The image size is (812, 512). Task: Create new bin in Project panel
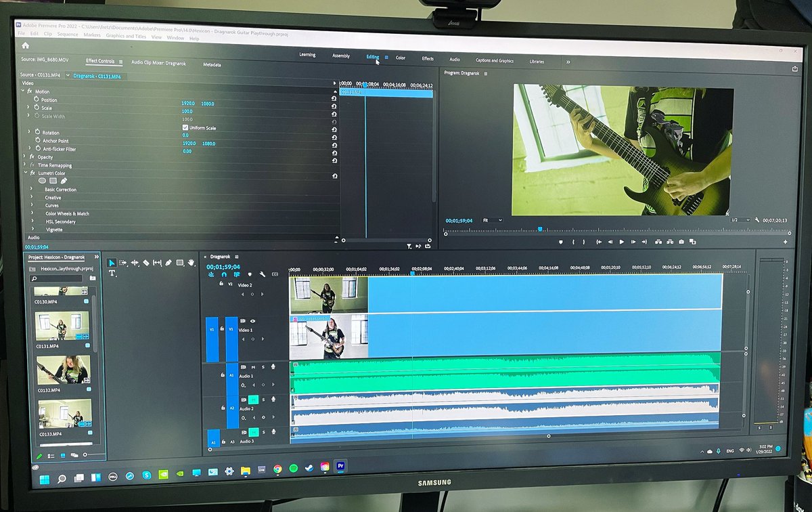(93, 278)
